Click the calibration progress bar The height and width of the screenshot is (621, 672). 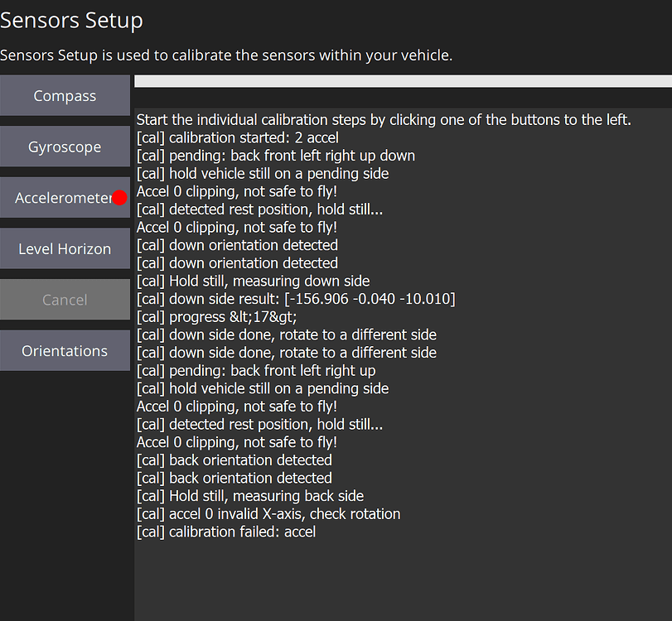[x=402, y=80]
